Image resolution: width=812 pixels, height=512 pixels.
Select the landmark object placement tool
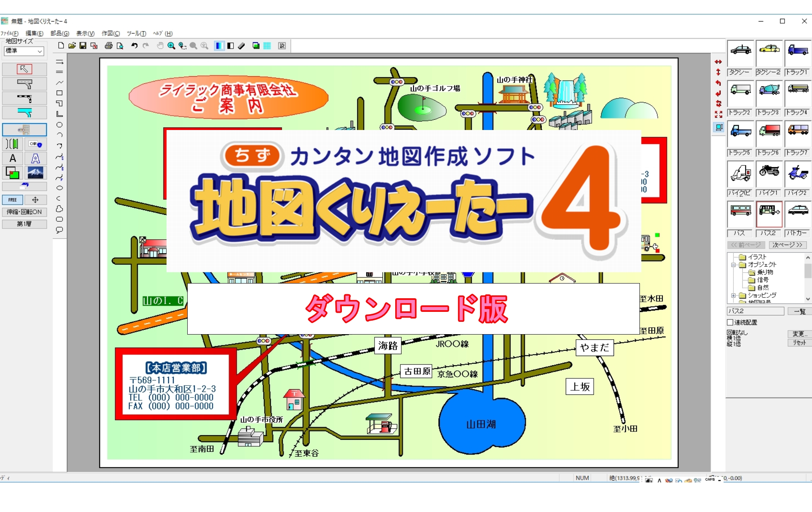[x=24, y=130]
